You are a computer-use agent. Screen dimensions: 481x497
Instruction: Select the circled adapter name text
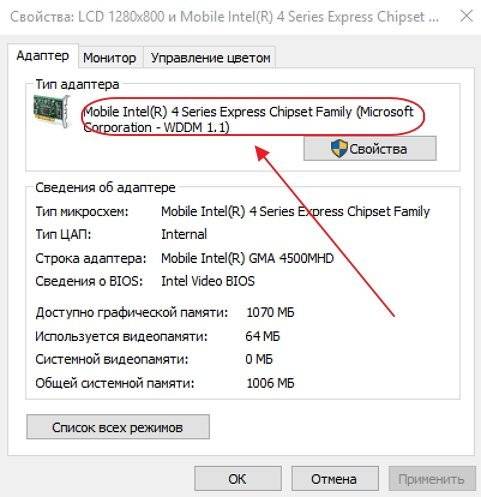pyautogui.click(x=248, y=119)
